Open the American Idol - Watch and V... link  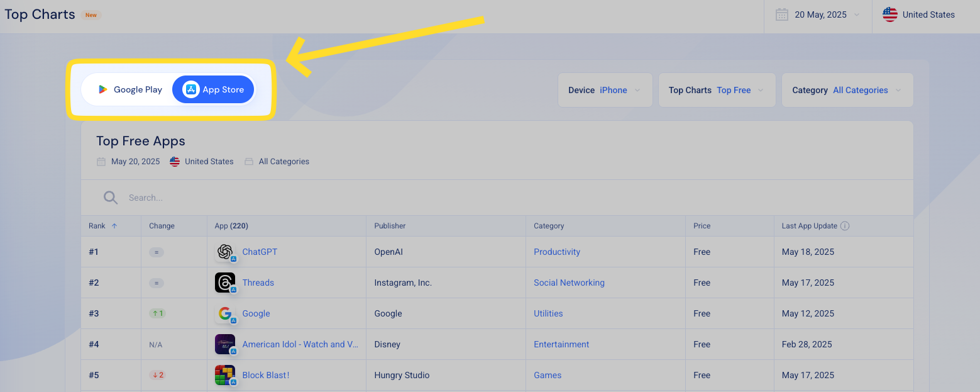(x=300, y=344)
